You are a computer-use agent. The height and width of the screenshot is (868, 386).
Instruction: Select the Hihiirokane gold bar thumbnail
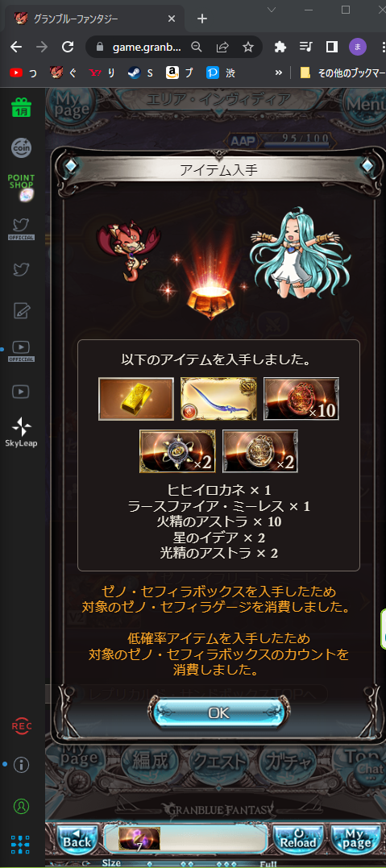coord(136,399)
